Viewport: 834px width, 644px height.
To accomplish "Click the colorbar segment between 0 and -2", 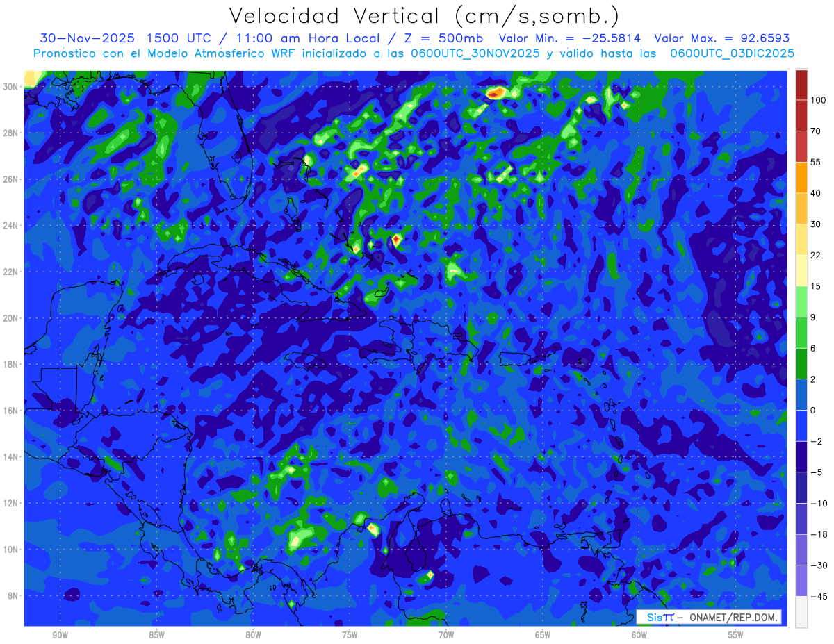I will (x=801, y=426).
